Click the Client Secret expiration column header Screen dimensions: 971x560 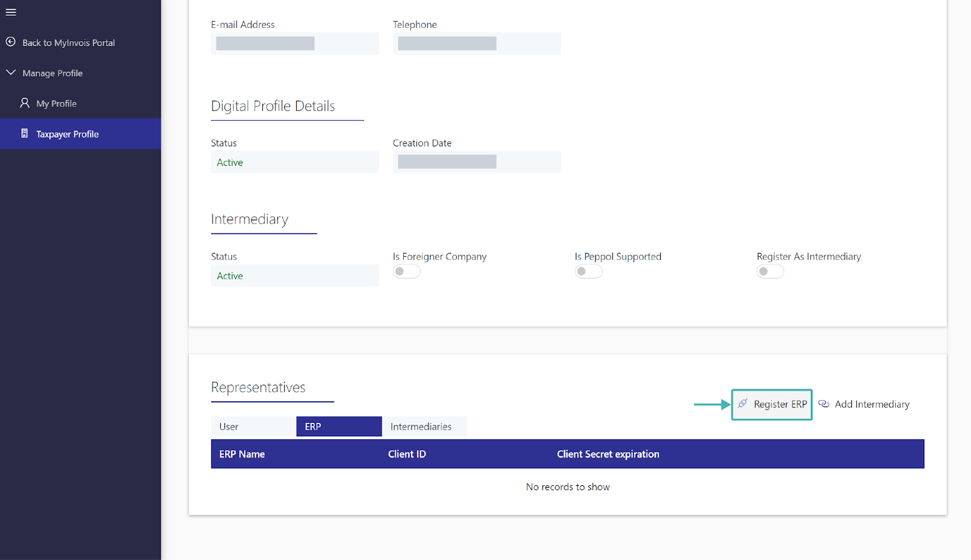click(x=608, y=454)
